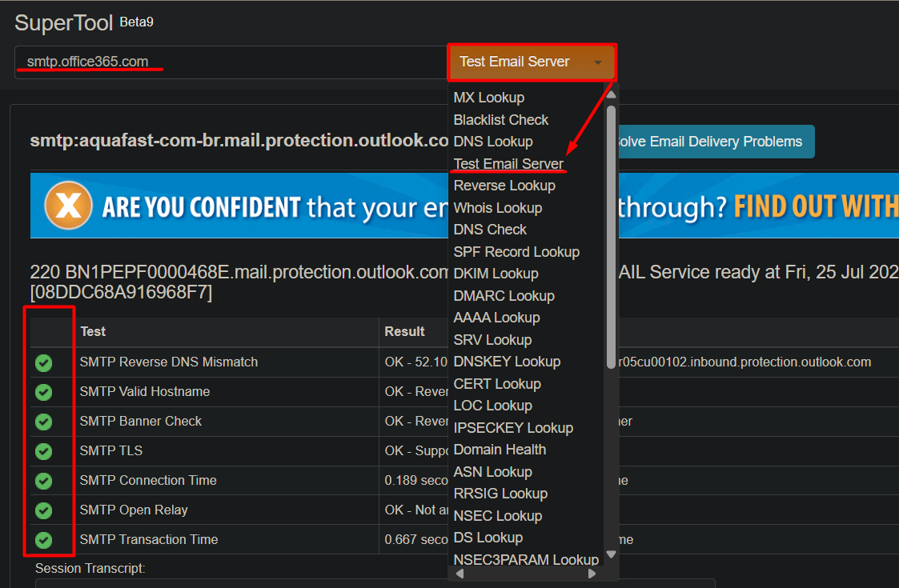Click the green check icon for SMTP Connection Time
The width and height of the screenshot is (899, 588).
pos(43,481)
